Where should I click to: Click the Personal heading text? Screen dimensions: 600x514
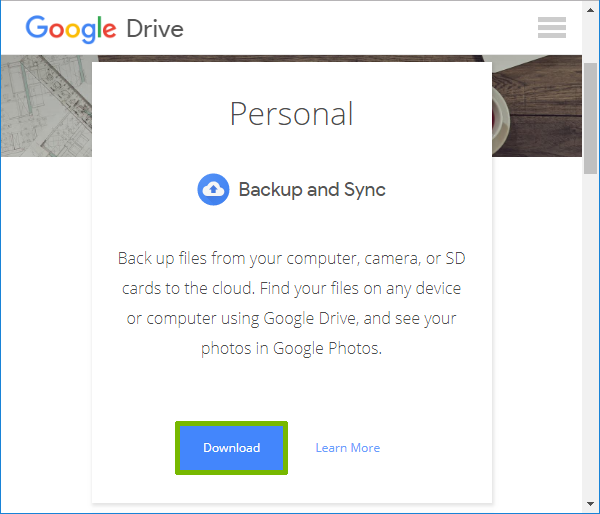point(291,114)
